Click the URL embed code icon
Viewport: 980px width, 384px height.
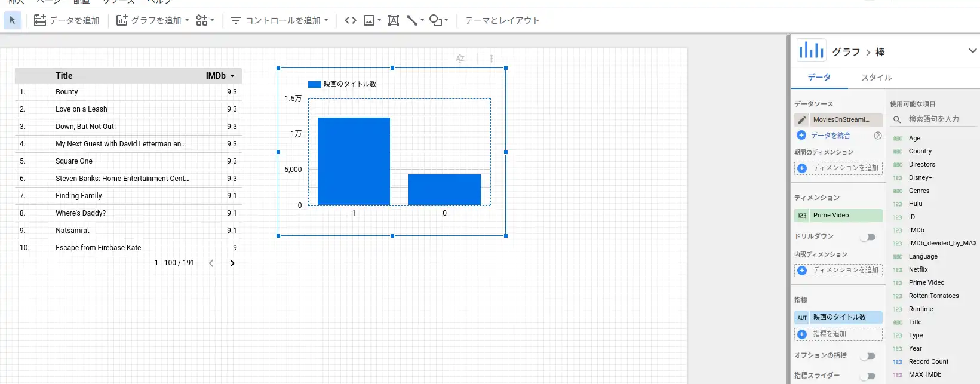[351, 20]
